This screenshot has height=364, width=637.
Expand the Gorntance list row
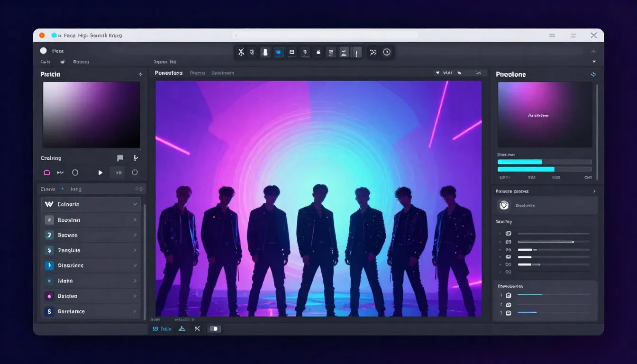(x=135, y=311)
